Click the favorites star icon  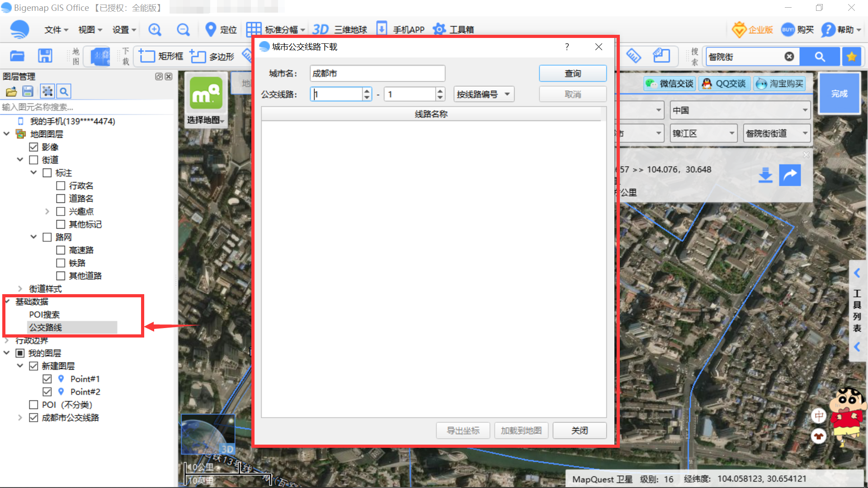pyautogui.click(x=852, y=56)
